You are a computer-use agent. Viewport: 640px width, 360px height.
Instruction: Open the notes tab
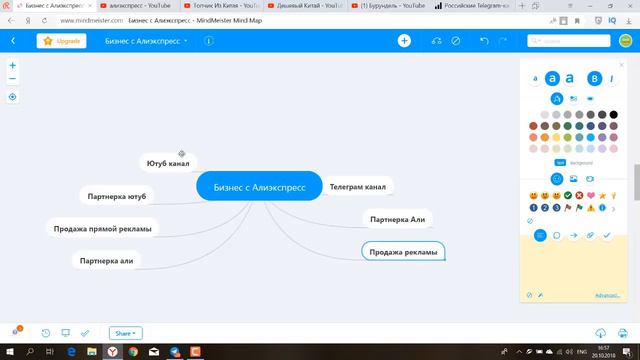540,235
